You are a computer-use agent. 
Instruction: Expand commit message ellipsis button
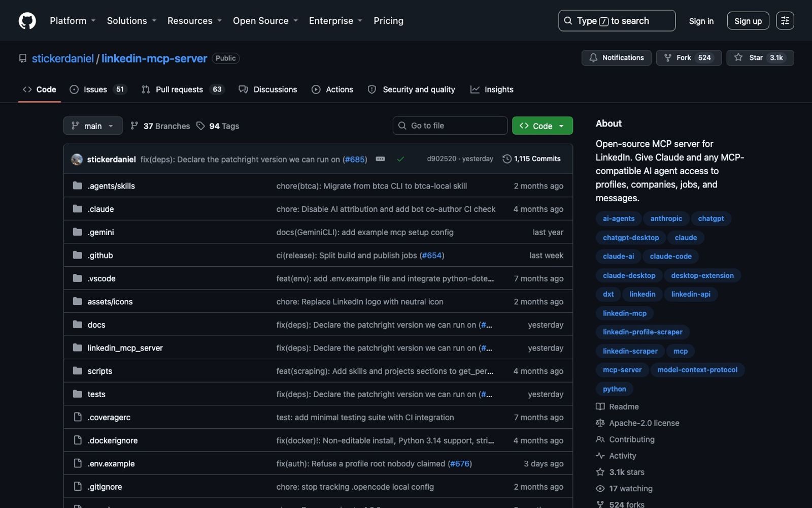pos(380,159)
